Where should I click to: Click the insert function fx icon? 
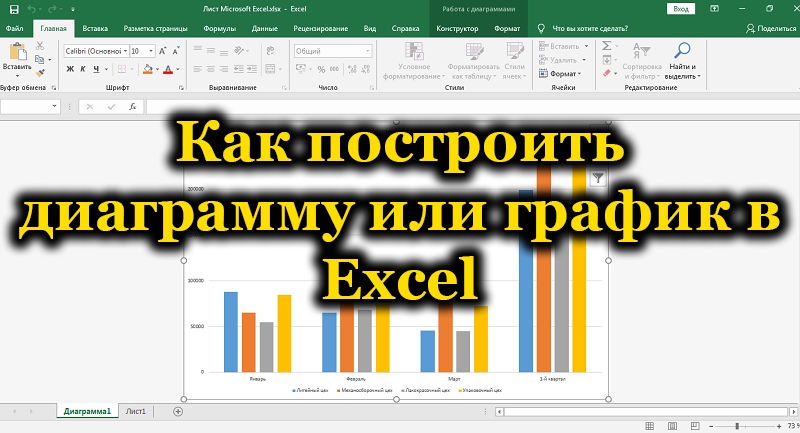[131, 106]
